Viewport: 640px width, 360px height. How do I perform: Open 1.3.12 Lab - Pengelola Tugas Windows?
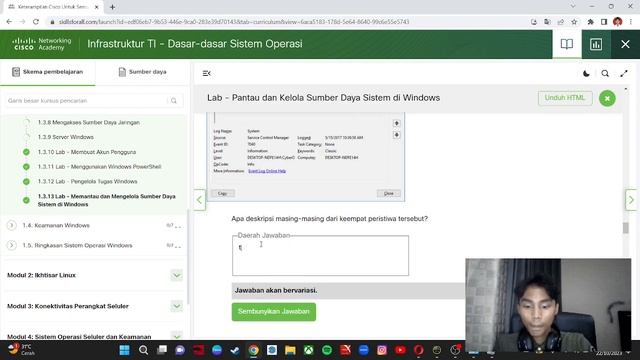pos(87,181)
